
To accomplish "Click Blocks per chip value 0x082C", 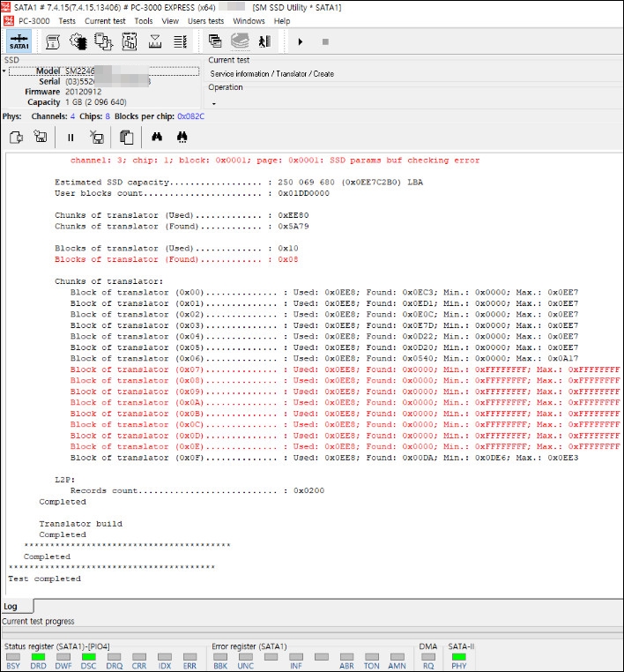I will coord(191,116).
